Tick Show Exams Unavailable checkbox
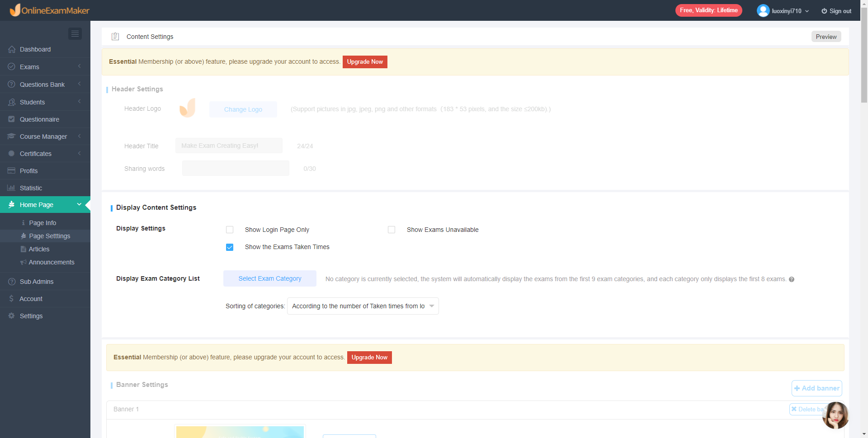Image resolution: width=868 pixels, height=438 pixels. (392, 230)
